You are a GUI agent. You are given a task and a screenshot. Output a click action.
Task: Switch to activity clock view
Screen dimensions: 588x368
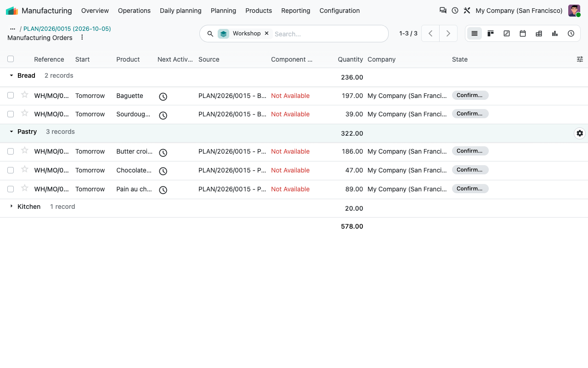pos(571,34)
